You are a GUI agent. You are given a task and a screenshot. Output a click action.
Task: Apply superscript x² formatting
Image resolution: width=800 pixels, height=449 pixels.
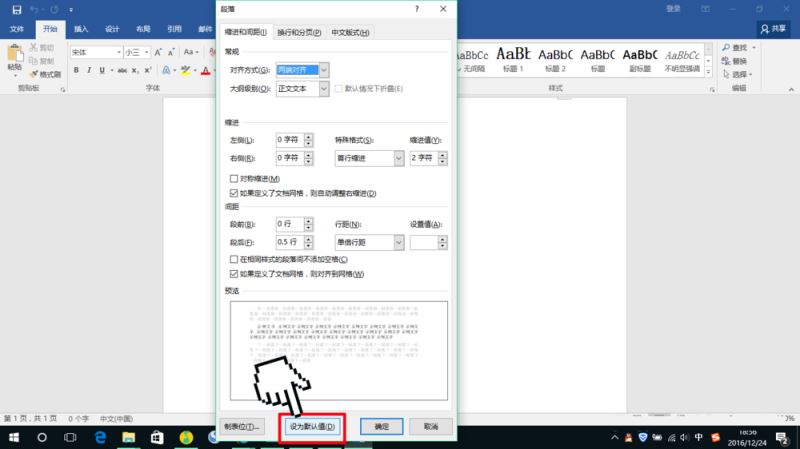coord(147,70)
